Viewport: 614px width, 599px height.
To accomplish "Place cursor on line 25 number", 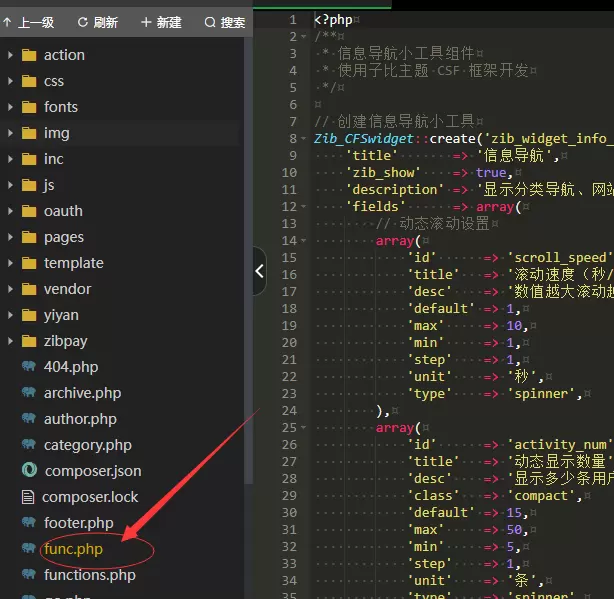I will [x=289, y=428].
